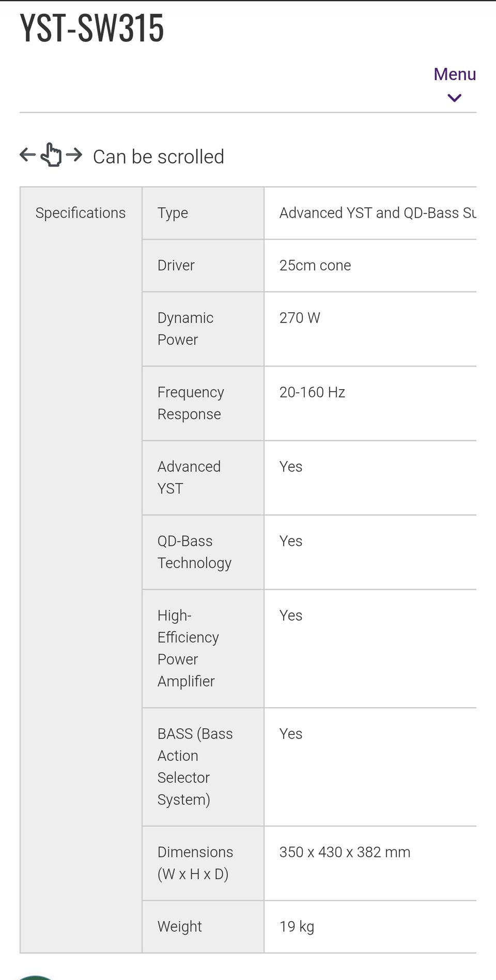Click the left arrow scroll hint icon
This screenshot has height=980, width=496.
pyautogui.click(x=27, y=154)
